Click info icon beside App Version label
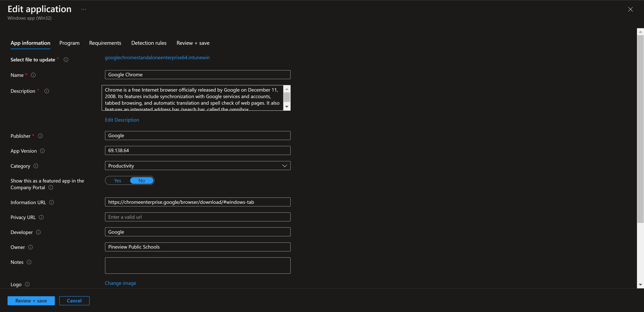Viewport: 644px width, 312px height. click(x=42, y=151)
